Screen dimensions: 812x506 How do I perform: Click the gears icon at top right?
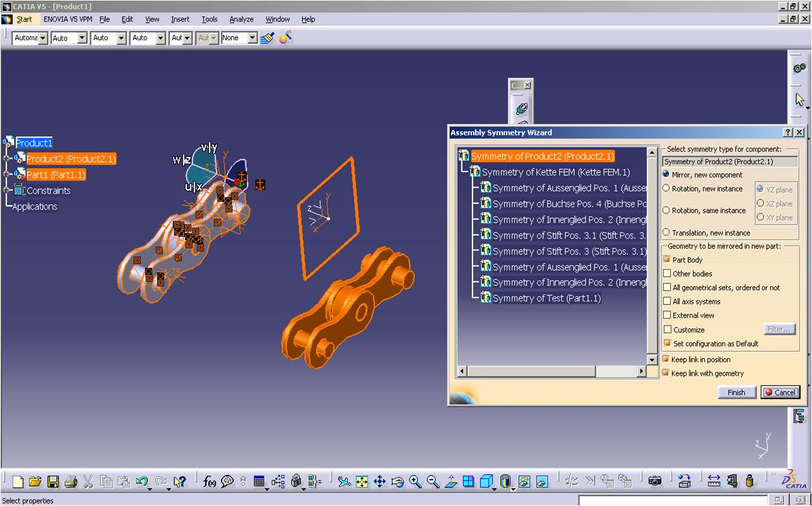coord(799,68)
